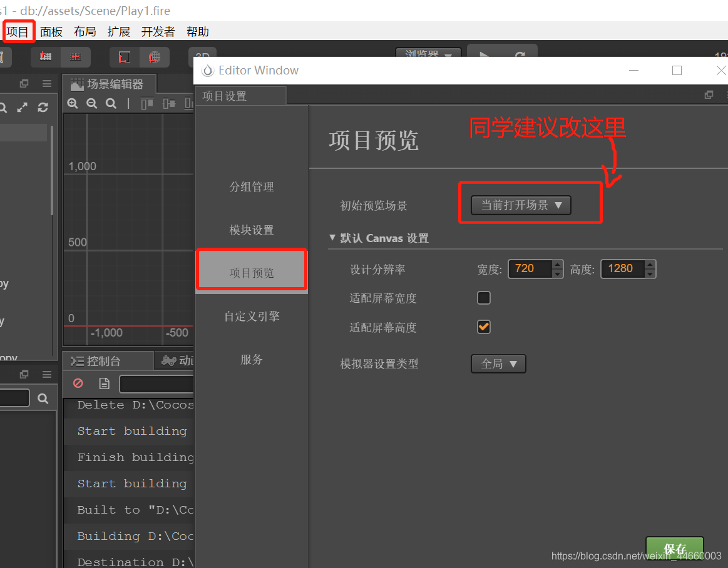Open hierarchy panel hamburger menu

click(x=47, y=84)
